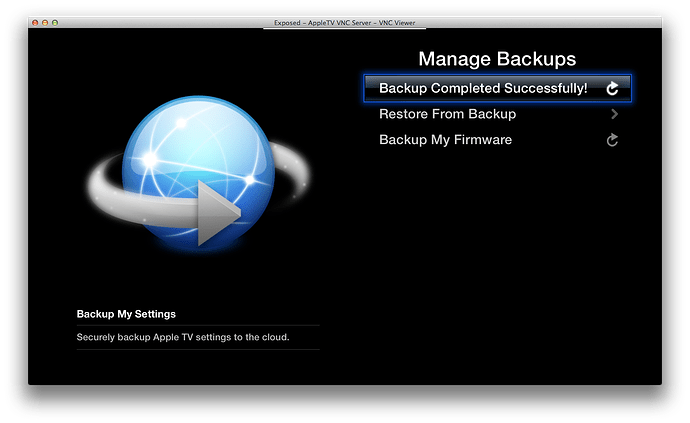Click the Manage Backups heading
This screenshot has width=690, height=423.
tap(497, 59)
